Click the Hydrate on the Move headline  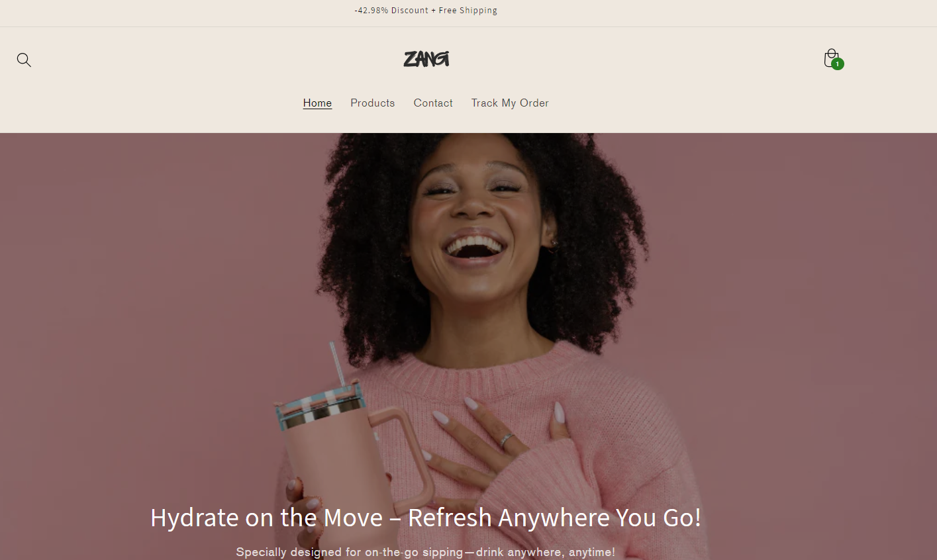pyautogui.click(x=426, y=518)
